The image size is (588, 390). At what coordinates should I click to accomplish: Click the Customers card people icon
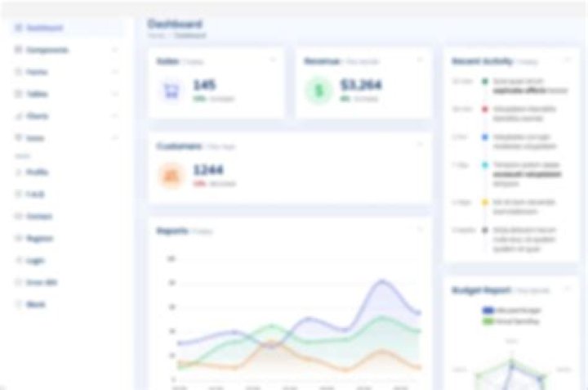[171, 174]
